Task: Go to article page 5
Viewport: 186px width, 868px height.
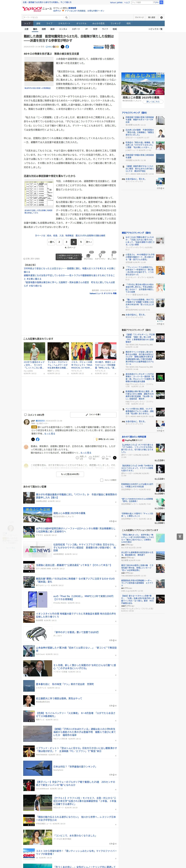Action: tap(81, 242)
